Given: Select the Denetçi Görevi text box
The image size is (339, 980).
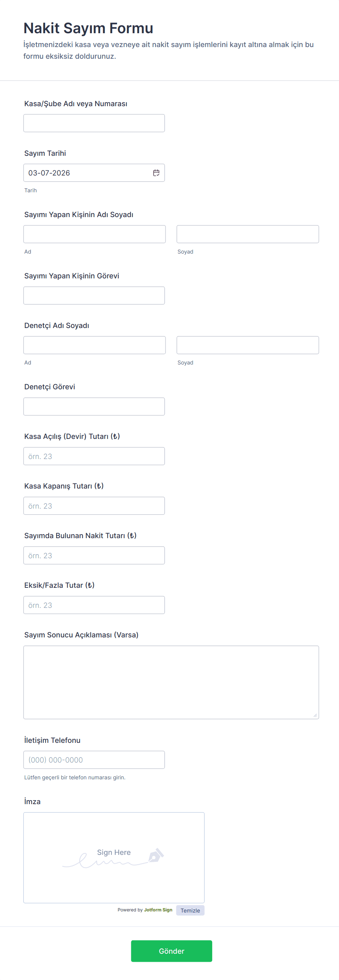Looking at the screenshot, I should [94, 407].
